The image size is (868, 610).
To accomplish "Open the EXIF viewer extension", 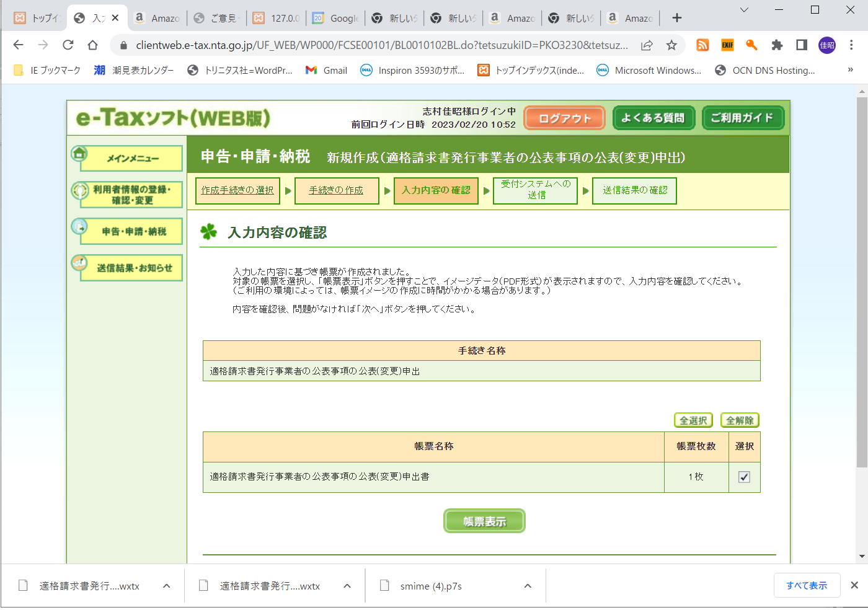I will [727, 45].
